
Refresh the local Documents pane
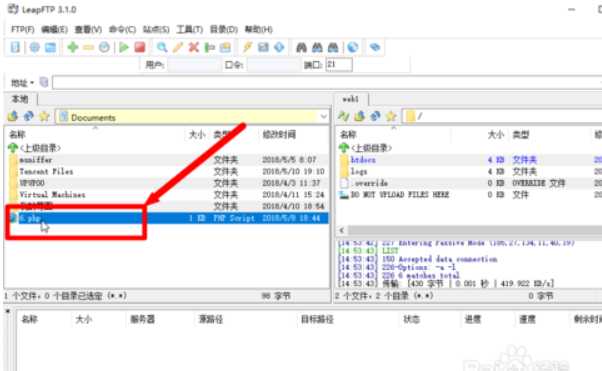(28, 116)
